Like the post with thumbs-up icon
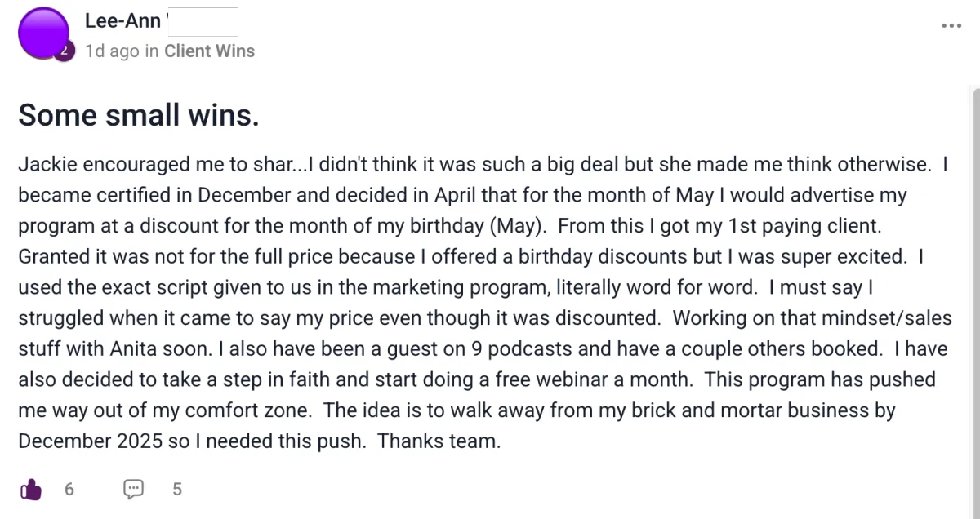Screen dimensions: 980x519 click(x=30, y=490)
